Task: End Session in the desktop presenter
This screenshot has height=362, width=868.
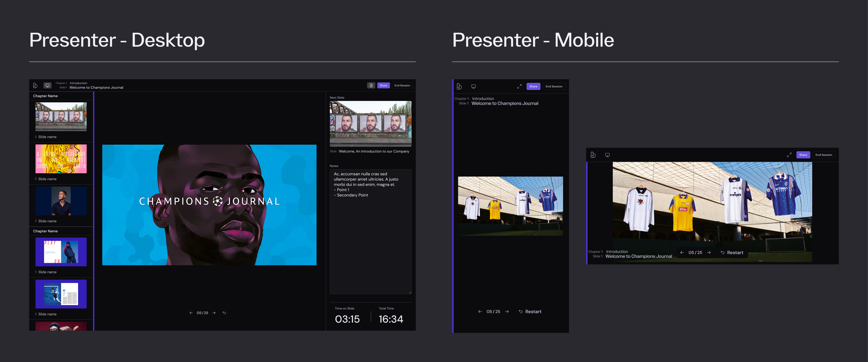Action: (402, 85)
